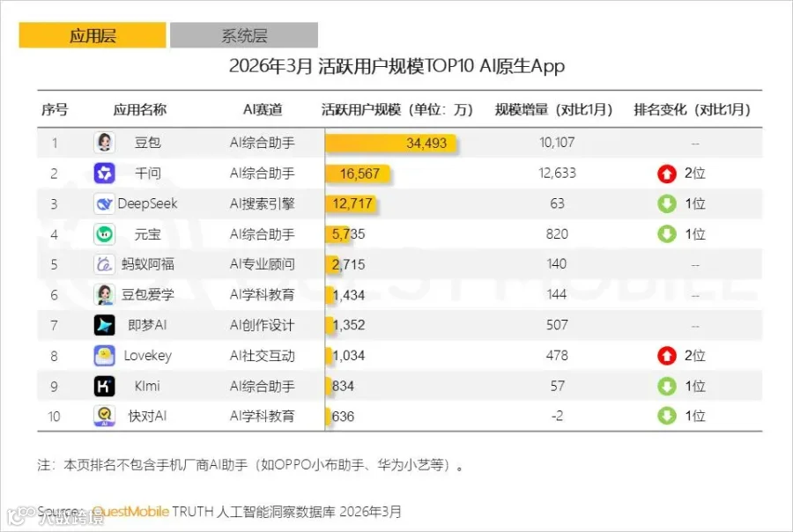This screenshot has height=532, width=793.
Task: Click the red up arrow for Lovekey
Action: click(667, 356)
